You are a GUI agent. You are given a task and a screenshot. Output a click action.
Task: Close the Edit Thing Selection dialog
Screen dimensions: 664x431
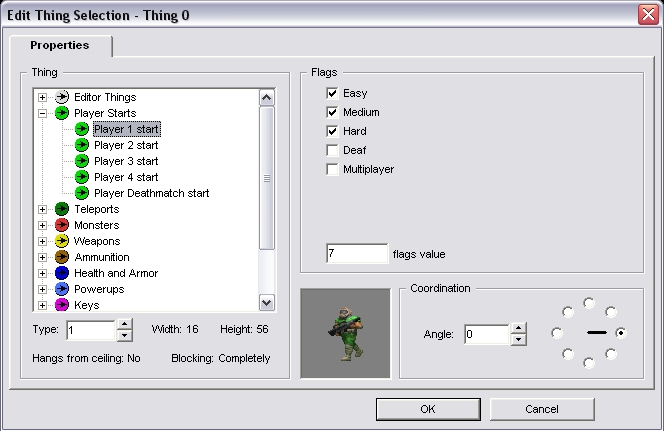tap(648, 15)
